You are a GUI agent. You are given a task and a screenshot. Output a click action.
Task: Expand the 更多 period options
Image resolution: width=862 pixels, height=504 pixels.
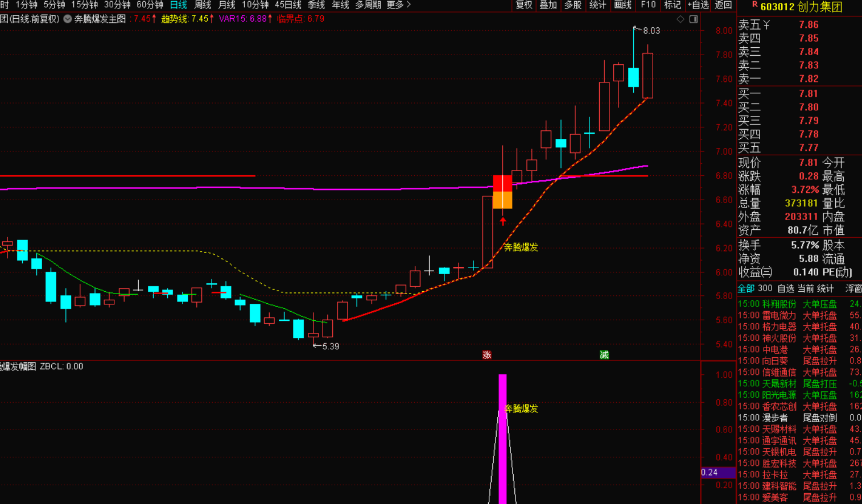click(x=398, y=5)
